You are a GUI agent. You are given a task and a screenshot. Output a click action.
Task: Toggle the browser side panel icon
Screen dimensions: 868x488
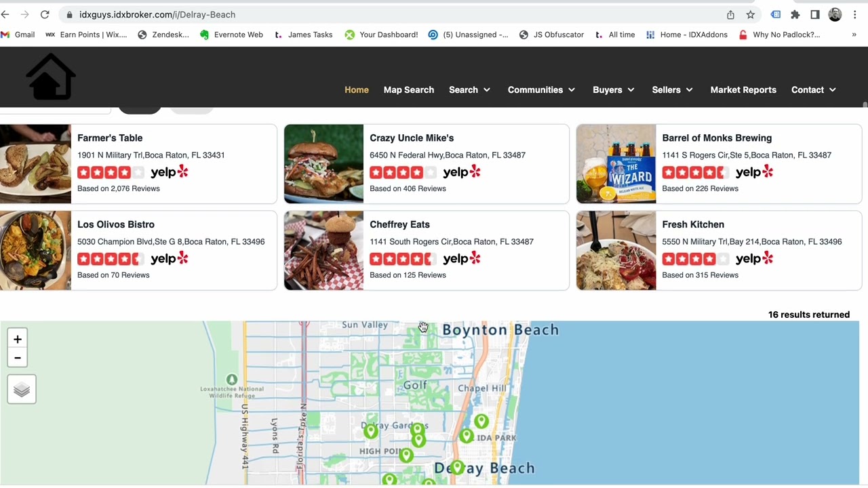pos(815,14)
